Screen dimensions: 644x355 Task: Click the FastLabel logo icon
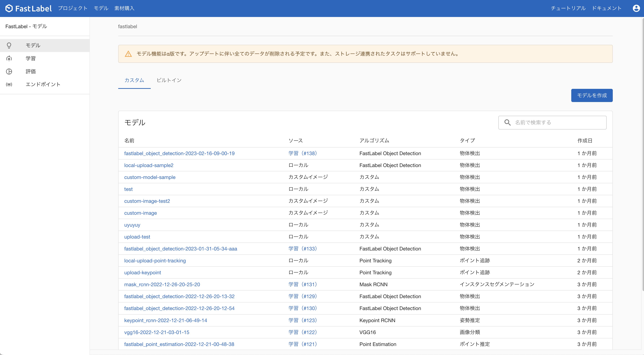click(x=9, y=8)
